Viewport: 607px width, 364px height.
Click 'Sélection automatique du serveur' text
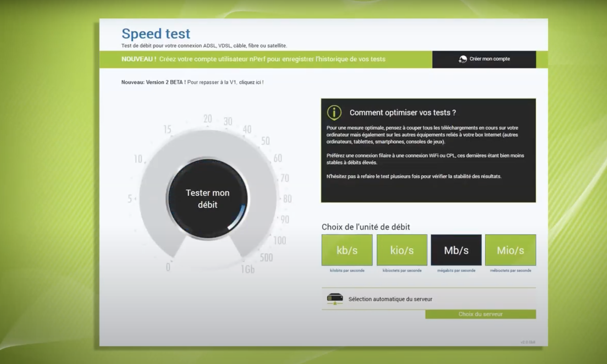(390, 299)
